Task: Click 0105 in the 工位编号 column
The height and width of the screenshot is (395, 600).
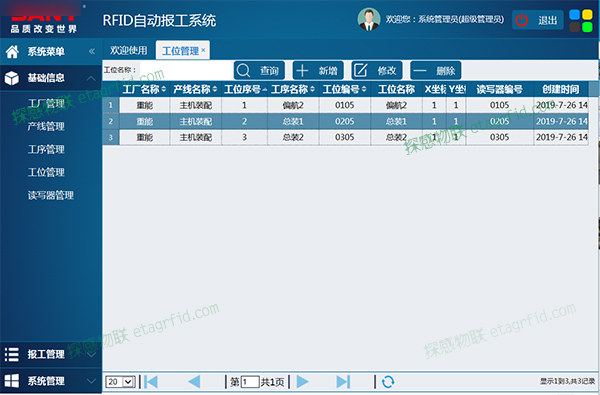Action: 344,105
